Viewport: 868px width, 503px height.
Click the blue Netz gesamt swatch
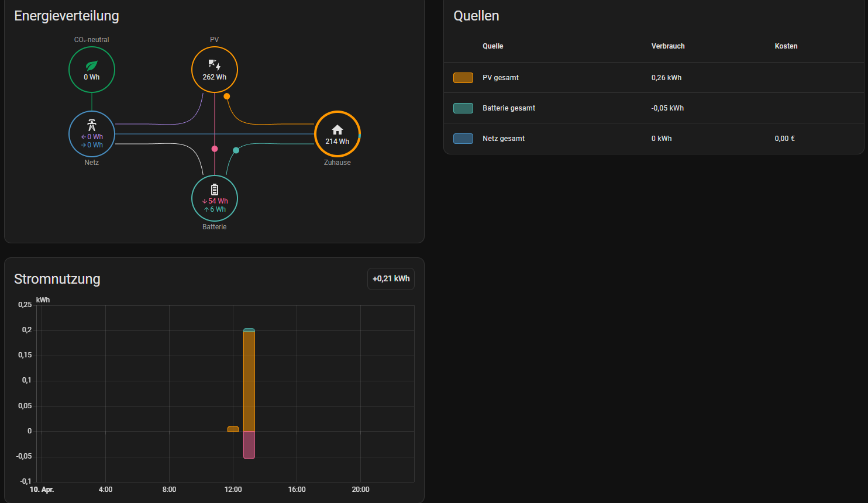point(463,139)
